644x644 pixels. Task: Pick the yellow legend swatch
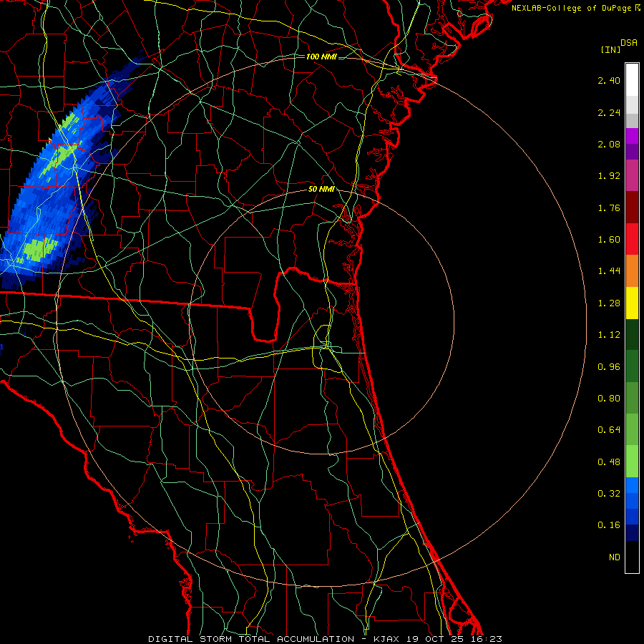tap(632, 303)
